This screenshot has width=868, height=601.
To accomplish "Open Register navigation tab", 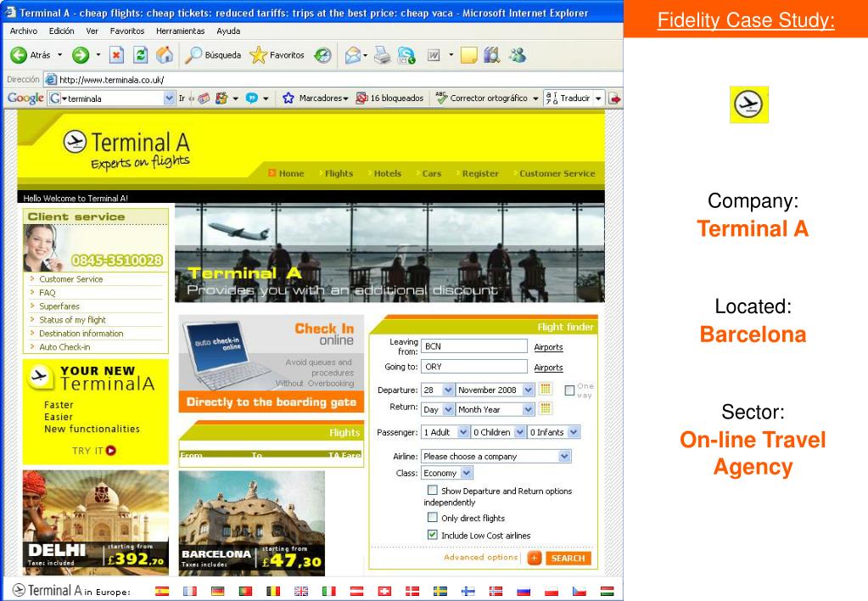I will click(480, 173).
